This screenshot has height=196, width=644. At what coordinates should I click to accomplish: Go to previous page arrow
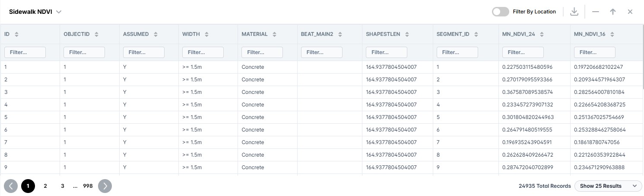pyautogui.click(x=11, y=186)
